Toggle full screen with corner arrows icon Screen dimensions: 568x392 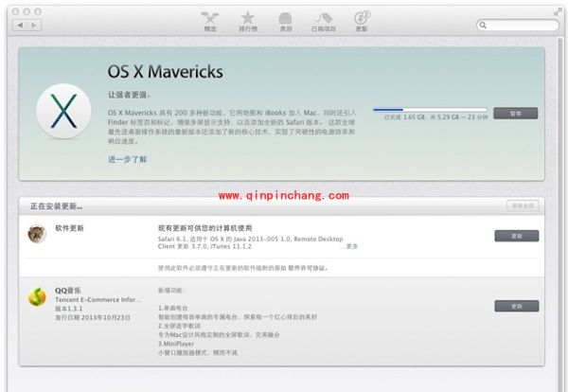(558, 12)
